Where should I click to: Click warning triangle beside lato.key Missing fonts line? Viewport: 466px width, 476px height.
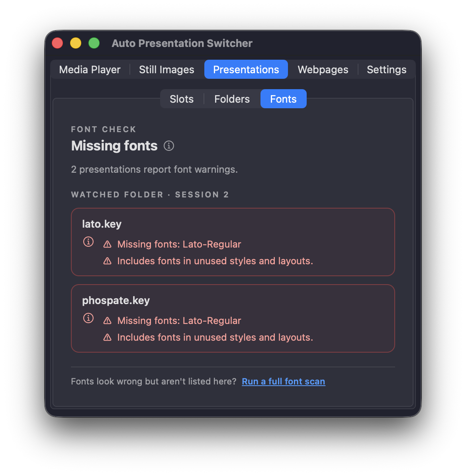[107, 244]
